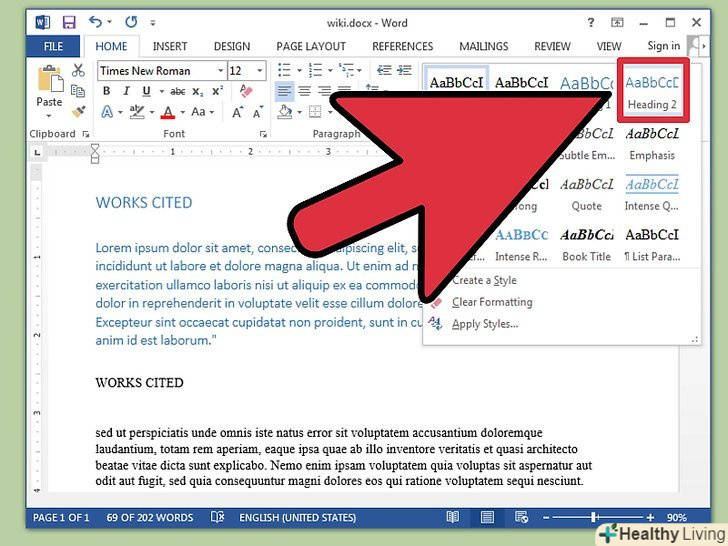Click the Paste clipboard icon
728x546 pixels.
coord(50,79)
